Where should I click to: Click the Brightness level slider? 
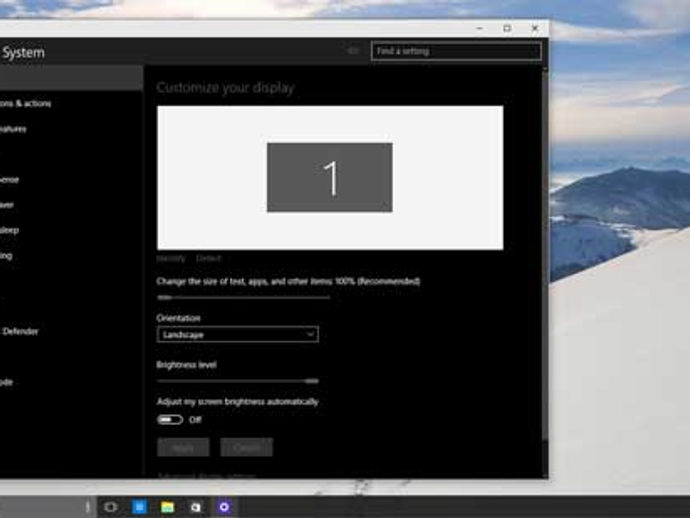pos(237,381)
